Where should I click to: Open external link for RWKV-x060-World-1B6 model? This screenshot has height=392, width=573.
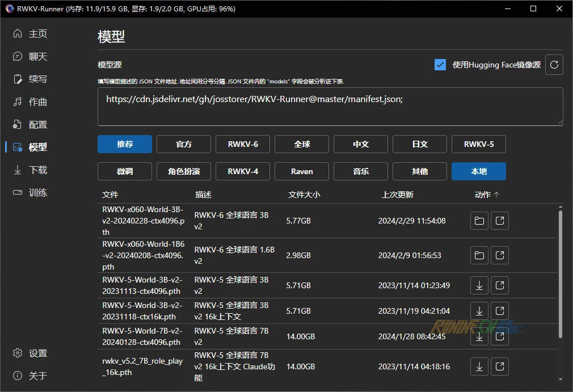point(499,256)
